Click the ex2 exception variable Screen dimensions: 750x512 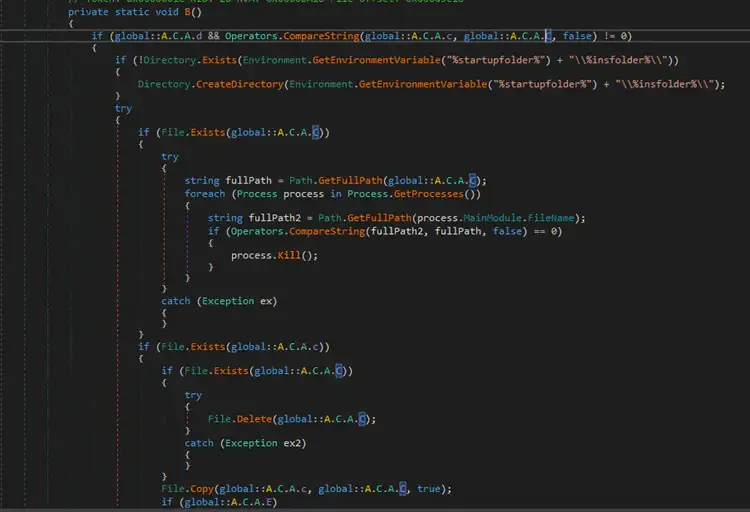(292, 443)
